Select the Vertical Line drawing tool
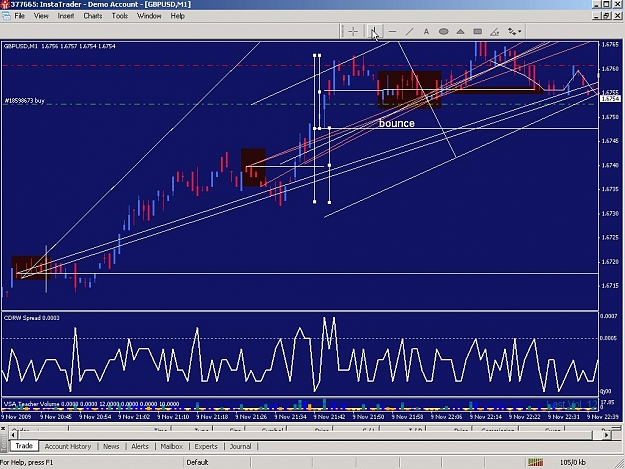The image size is (625, 469). point(374,31)
